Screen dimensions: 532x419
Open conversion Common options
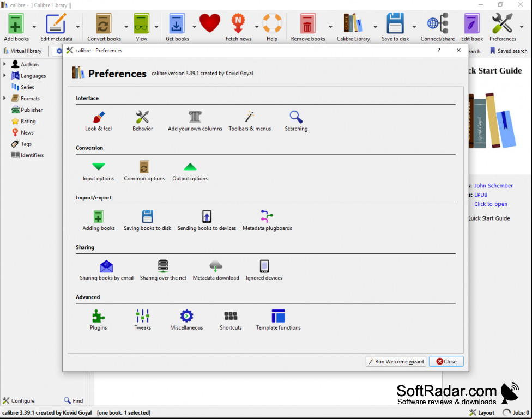pos(144,171)
